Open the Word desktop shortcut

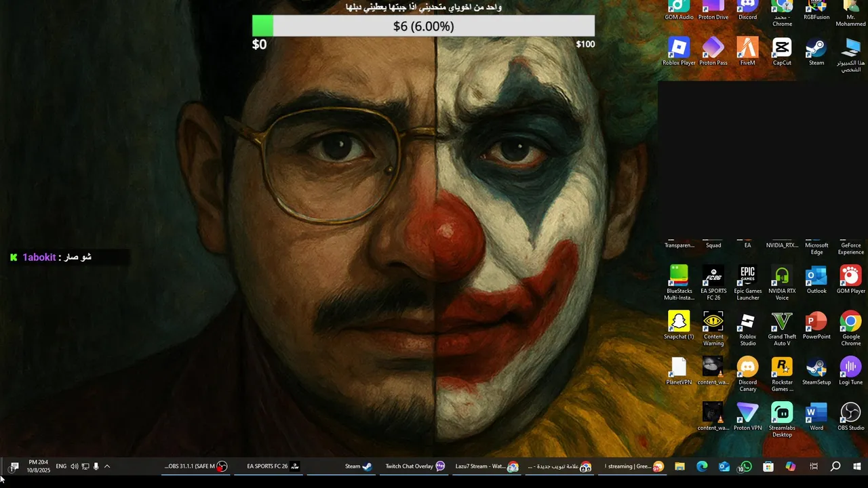816,416
